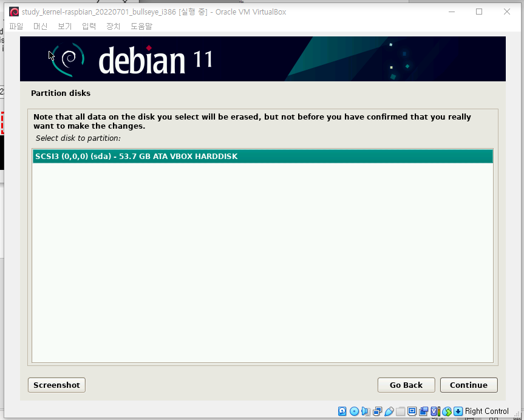This screenshot has height=420, width=524.
Task: Open the 머신 (Machine) menu
Action: click(40, 26)
